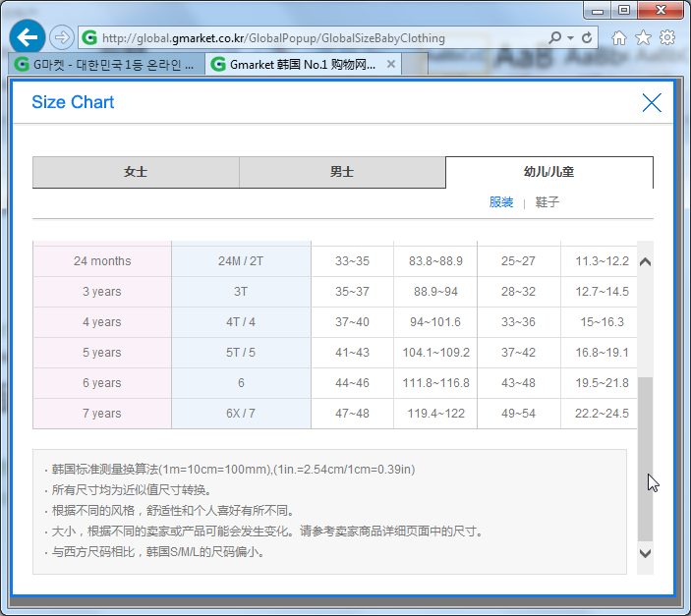Click the 4T / 4 size cell
This screenshot has height=616, width=691.
click(241, 322)
